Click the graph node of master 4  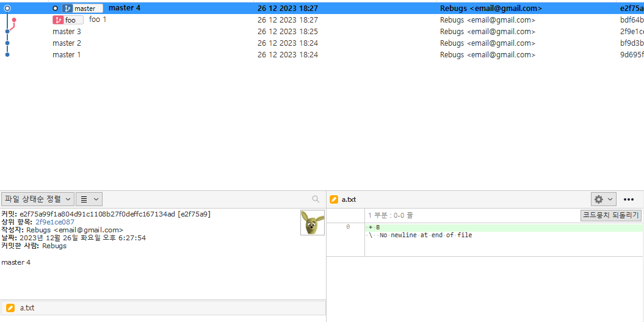pos(7,8)
